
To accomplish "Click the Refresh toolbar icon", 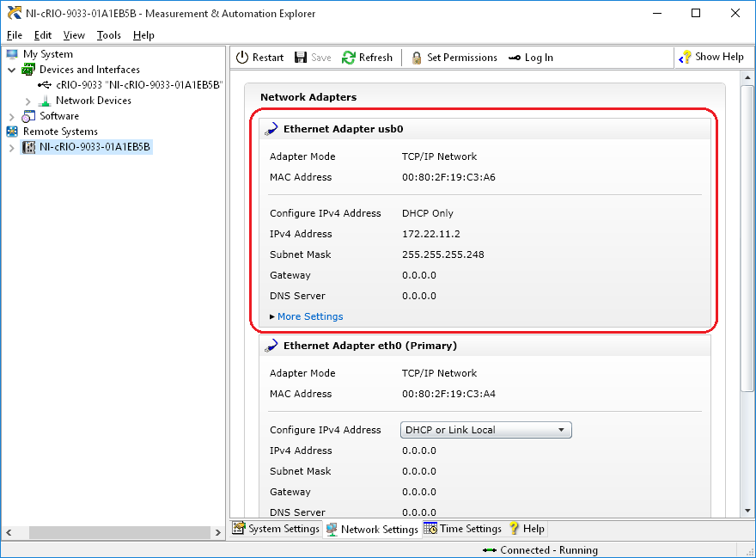I will (349, 58).
